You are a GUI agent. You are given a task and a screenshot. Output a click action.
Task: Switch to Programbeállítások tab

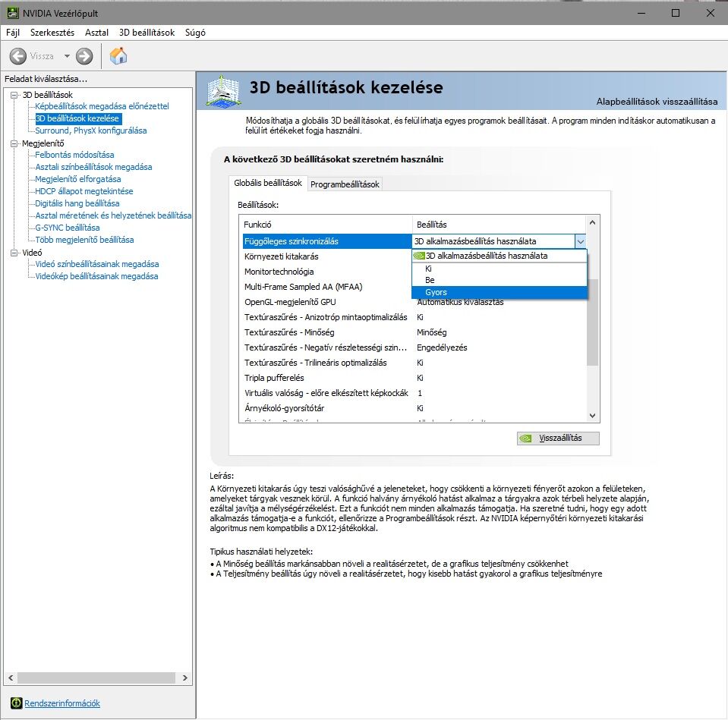pos(345,184)
